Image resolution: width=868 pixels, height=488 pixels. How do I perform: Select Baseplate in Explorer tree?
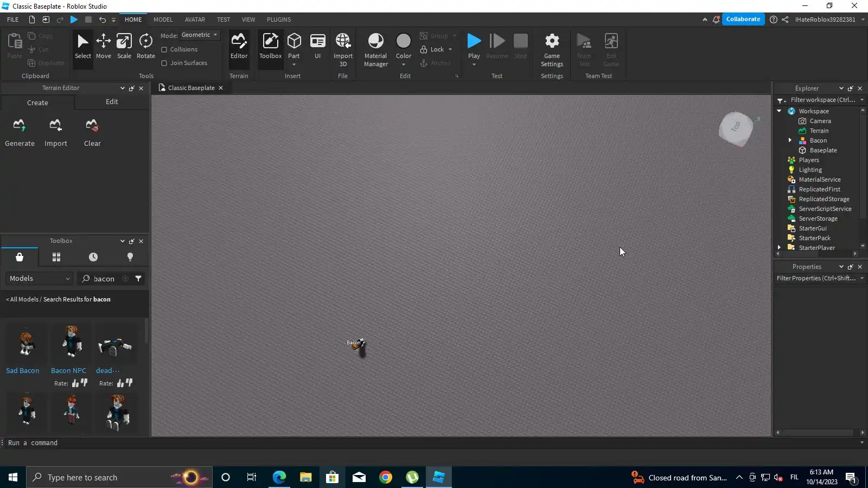coord(823,150)
